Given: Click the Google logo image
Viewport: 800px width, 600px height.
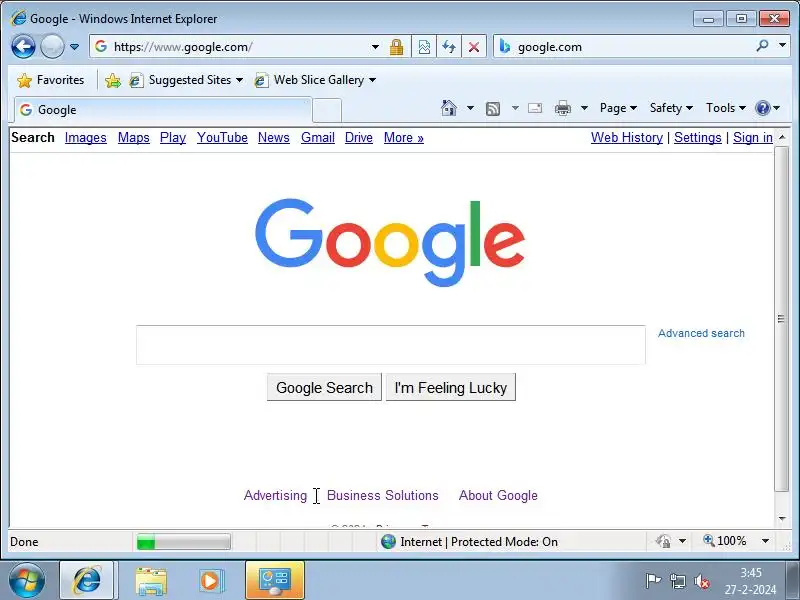Looking at the screenshot, I should click(x=390, y=242).
